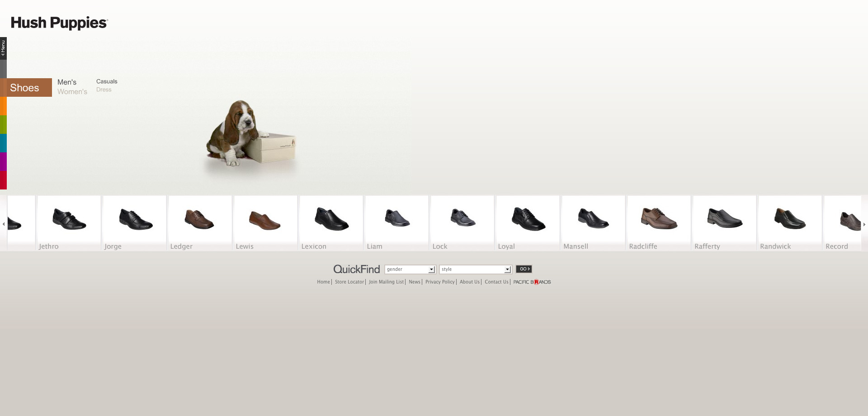This screenshot has height=416, width=868.
Task: Open the Radcliffe shoe thumbnail
Action: pos(659,223)
